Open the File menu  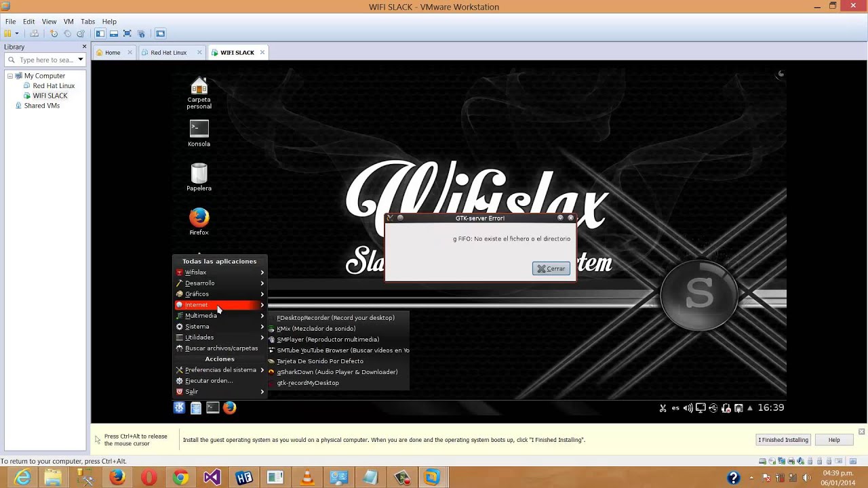click(11, 22)
